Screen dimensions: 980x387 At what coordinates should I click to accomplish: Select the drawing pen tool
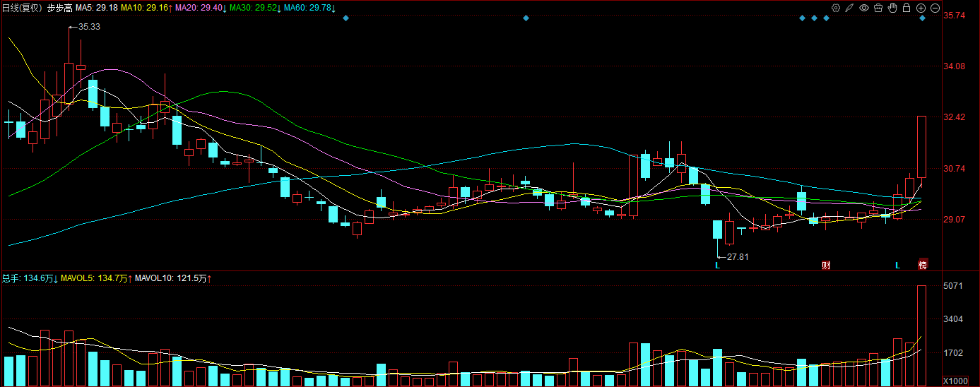coord(850,8)
